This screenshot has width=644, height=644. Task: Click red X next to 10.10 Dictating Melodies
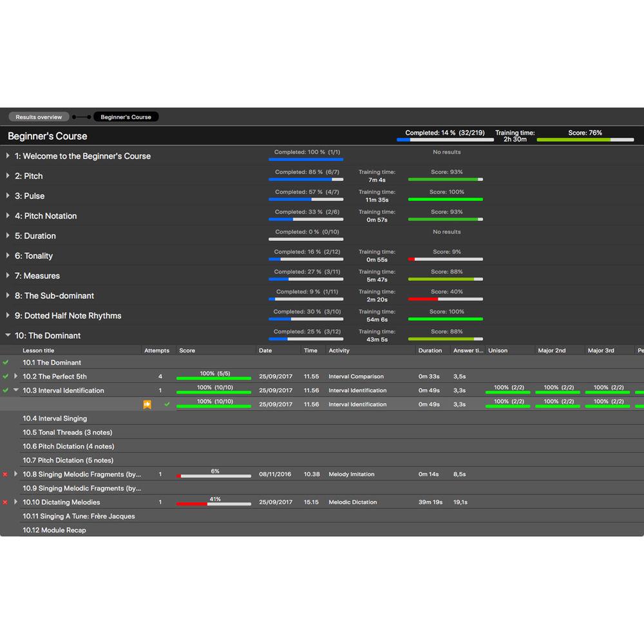click(6, 502)
